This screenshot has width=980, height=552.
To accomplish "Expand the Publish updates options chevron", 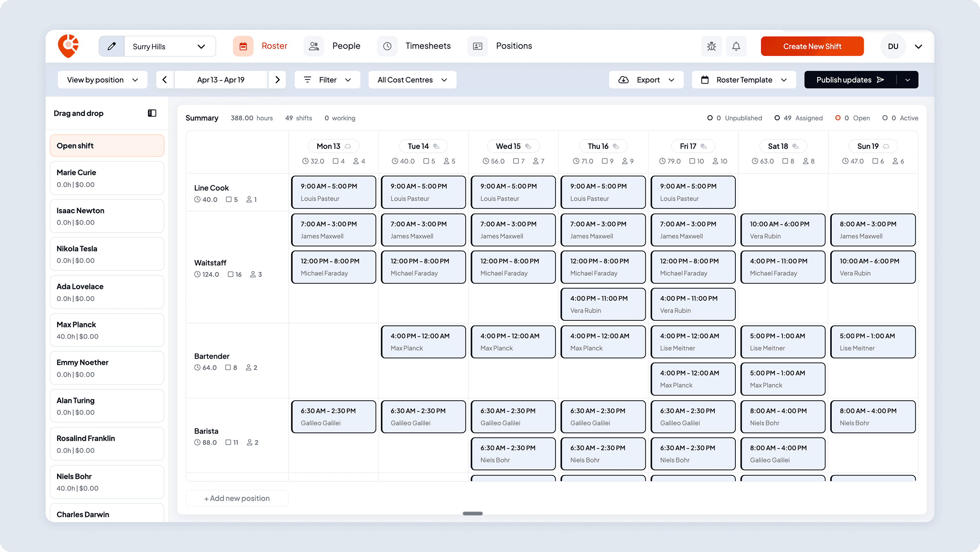I will click(908, 80).
